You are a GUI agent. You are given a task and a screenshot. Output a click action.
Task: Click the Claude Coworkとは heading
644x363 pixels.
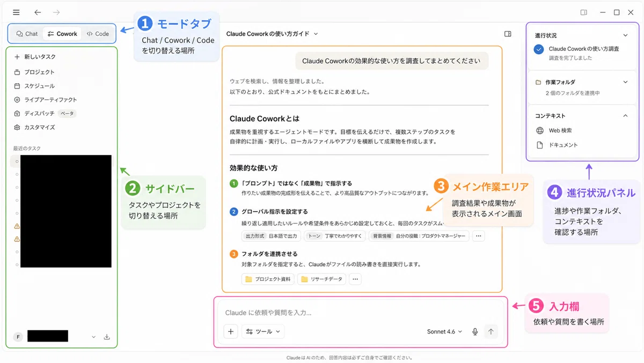265,118
